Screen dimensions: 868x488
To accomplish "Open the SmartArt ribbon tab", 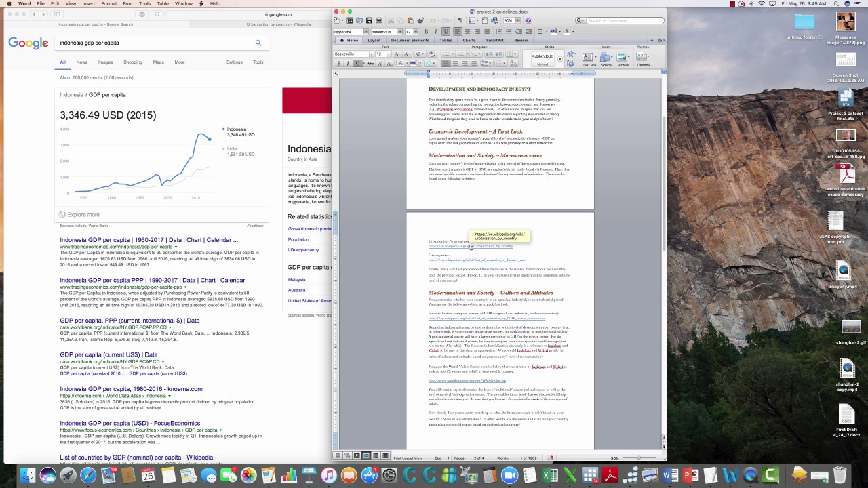I will (x=495, y=41).
